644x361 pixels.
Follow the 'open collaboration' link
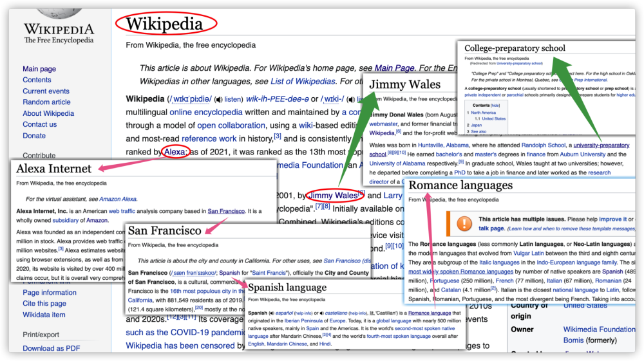[x=231, y=125]
